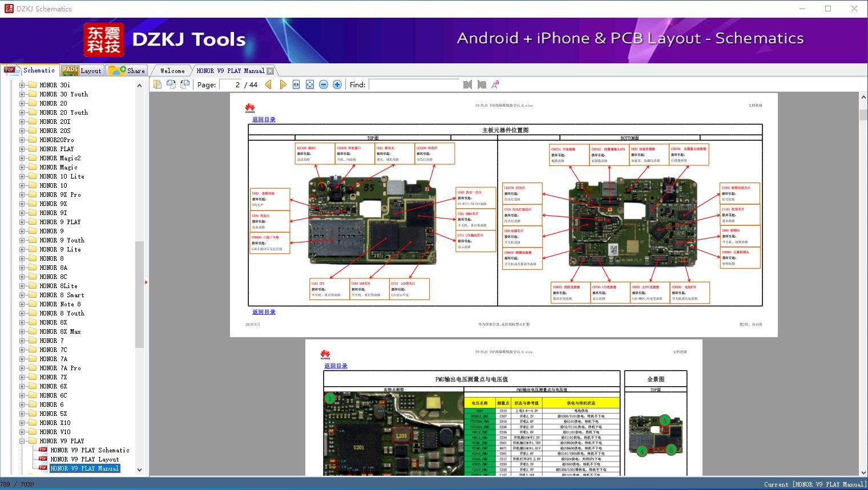Click the tree panel scroll-down arrow

(x=139, y=470)
